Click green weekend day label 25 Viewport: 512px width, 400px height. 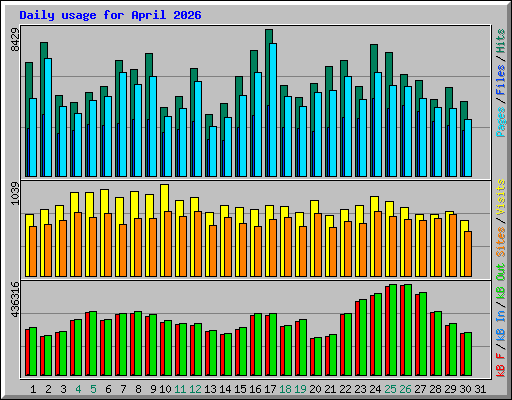coord(390,389)
